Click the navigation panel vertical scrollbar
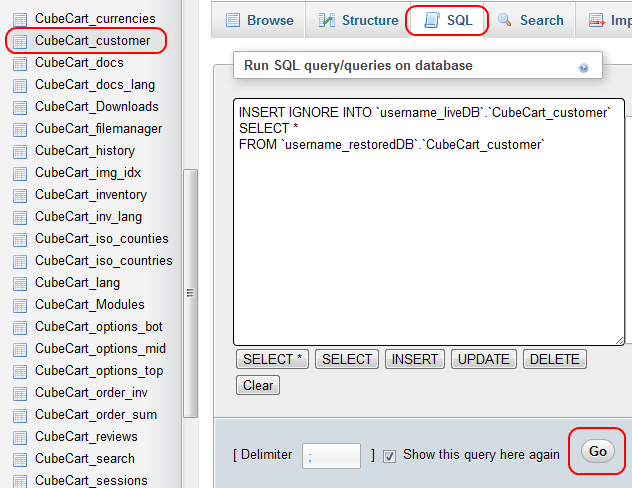 (x=190, y=293)
